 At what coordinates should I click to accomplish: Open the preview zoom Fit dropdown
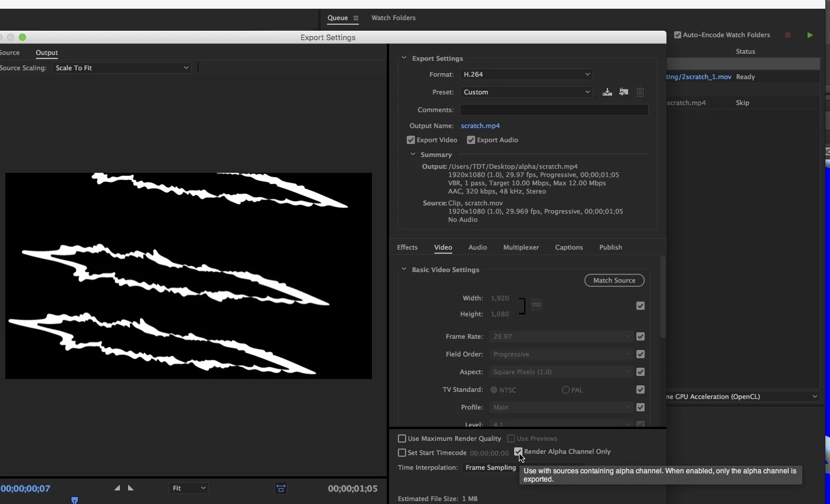click(188, 488)
